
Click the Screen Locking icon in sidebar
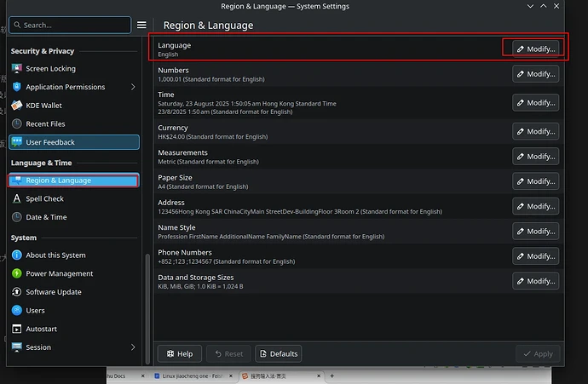point(17,69)
